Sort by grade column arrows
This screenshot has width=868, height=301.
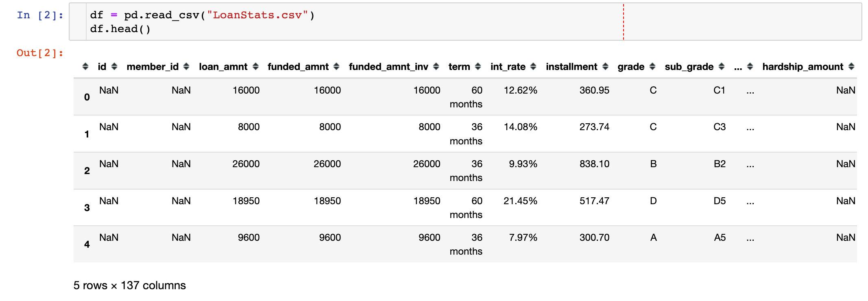[x=652, y=67]
